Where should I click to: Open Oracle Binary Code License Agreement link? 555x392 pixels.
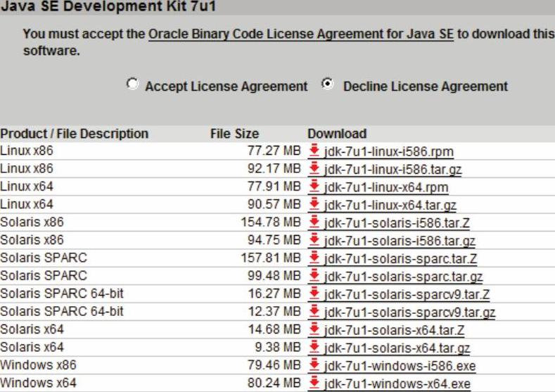(301, 34)
